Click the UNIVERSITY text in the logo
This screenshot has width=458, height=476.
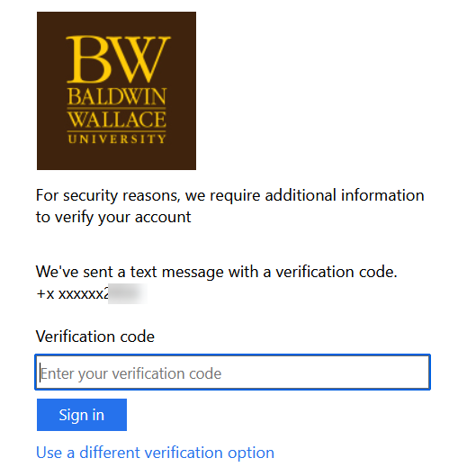tap(117, 139)
